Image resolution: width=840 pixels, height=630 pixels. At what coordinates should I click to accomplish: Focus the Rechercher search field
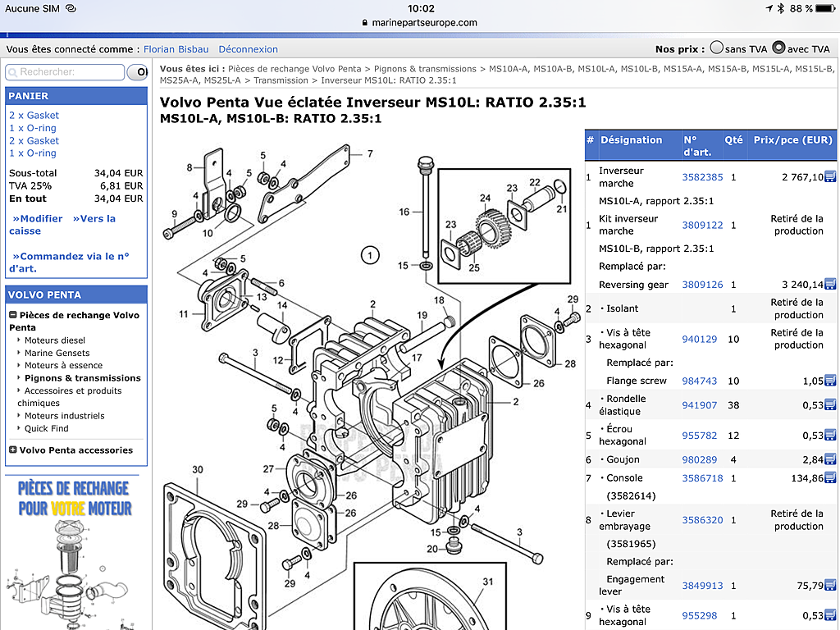pyautogui.click(x=65, y=72)
